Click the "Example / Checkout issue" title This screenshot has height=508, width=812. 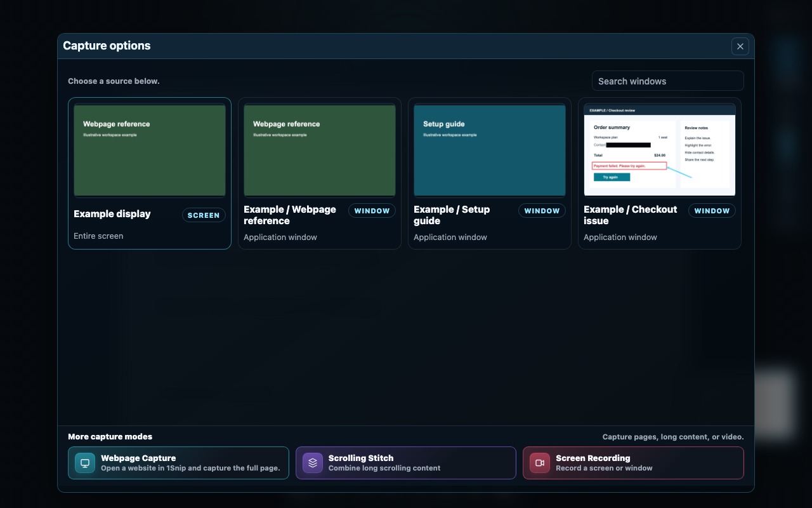(631, 215)
